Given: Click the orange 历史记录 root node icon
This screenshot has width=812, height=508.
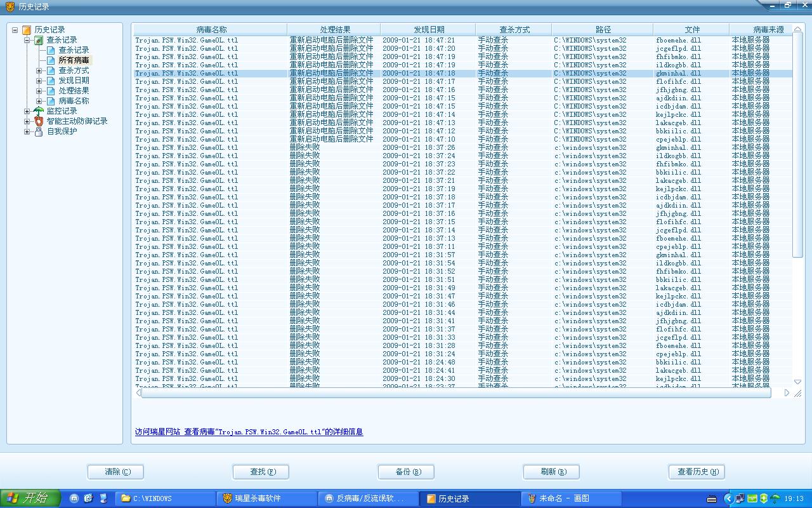Looking at the screenshot, I should point(26,30).
